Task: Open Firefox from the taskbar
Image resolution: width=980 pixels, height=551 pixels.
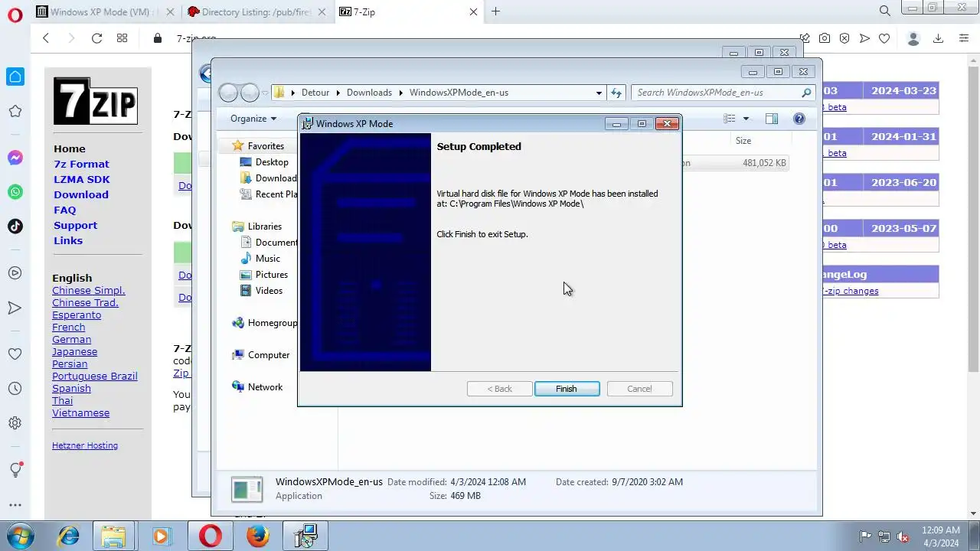Action: click(x=258, y=536)
